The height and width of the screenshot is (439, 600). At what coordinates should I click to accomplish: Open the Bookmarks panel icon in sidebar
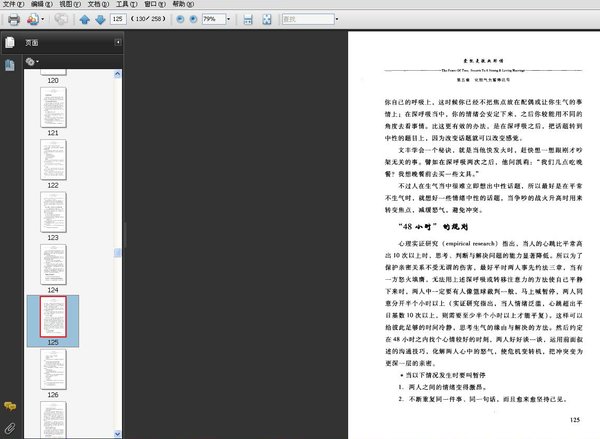[10, 65]
